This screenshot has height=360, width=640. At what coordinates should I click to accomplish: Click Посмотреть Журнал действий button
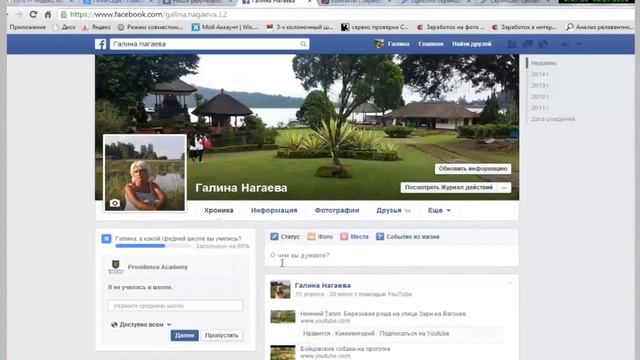[449, 188]
